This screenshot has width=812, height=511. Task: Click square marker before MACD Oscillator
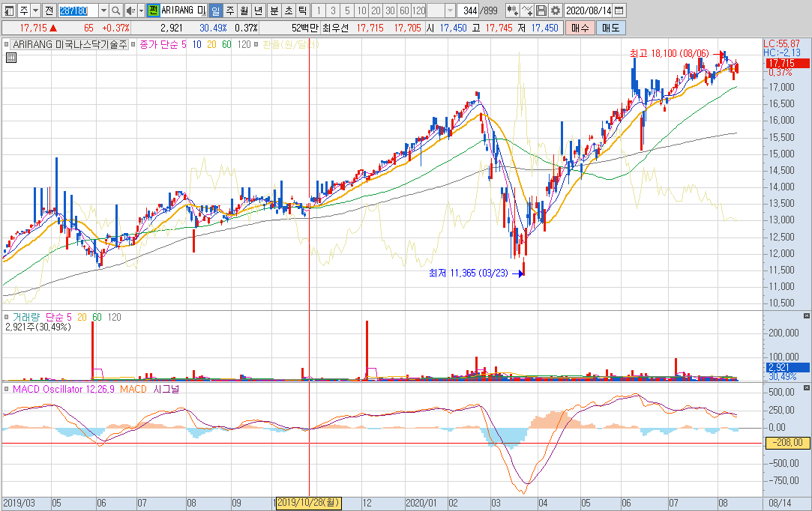[6, 390]
